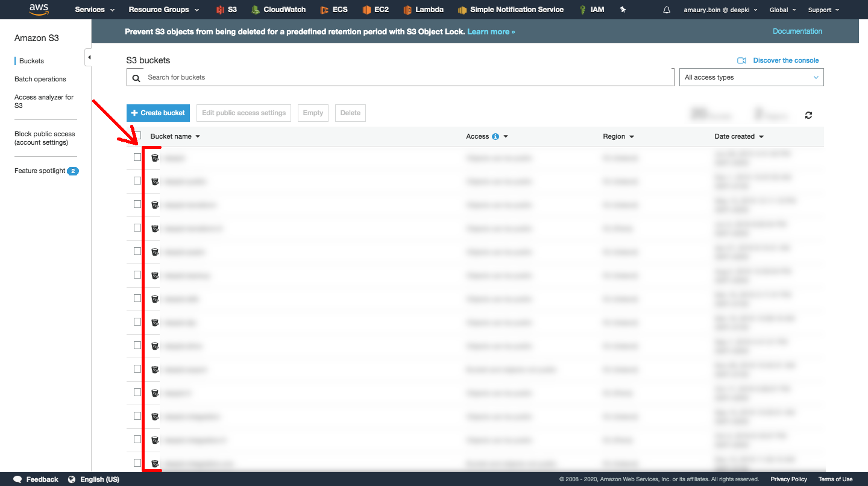This screenshot has height=486, width=868.
Task: Open the CloudWatch shortcut
Action: click(x=278, y=10)
